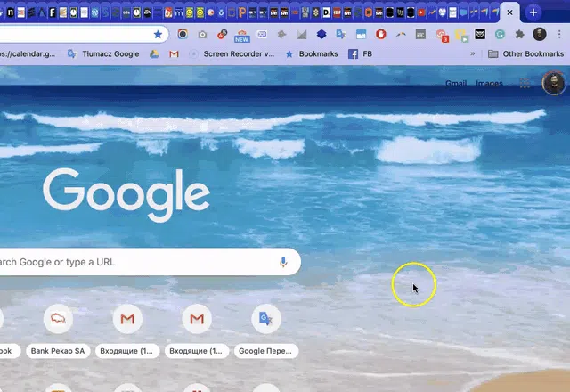570x392 pixels.
Task: Switch to the white owl favicon tab
Action: (x=442, y=12)
